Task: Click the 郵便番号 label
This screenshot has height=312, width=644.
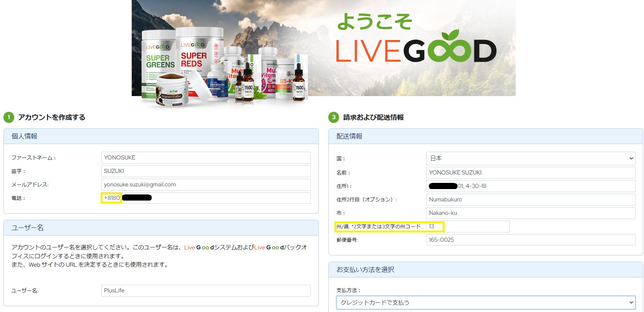Action: pos(347,240)
